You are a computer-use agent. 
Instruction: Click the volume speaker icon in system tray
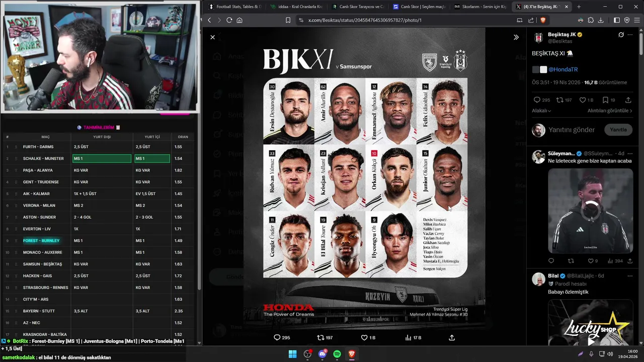[610, 354]
